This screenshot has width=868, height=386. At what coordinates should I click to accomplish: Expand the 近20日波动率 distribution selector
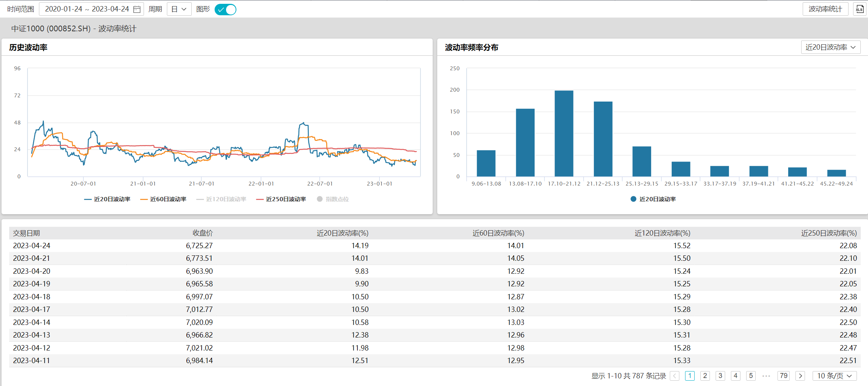coord(831,47)
